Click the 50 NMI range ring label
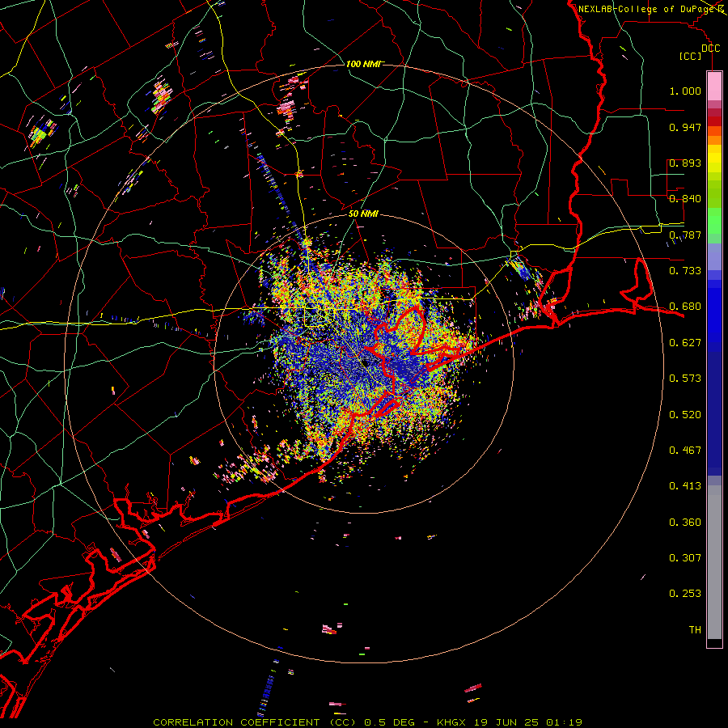 363,214
